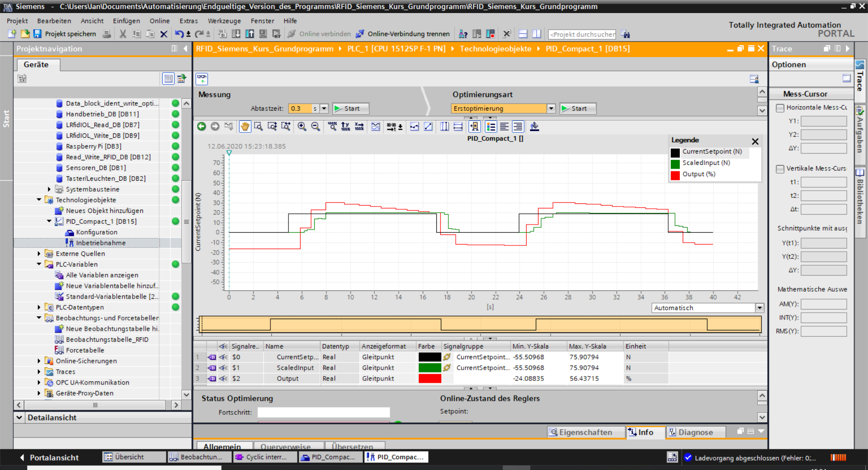The image size is (868, 470).
Task: Open the Optimierungsart dropdown
Action: coord(551,108)
